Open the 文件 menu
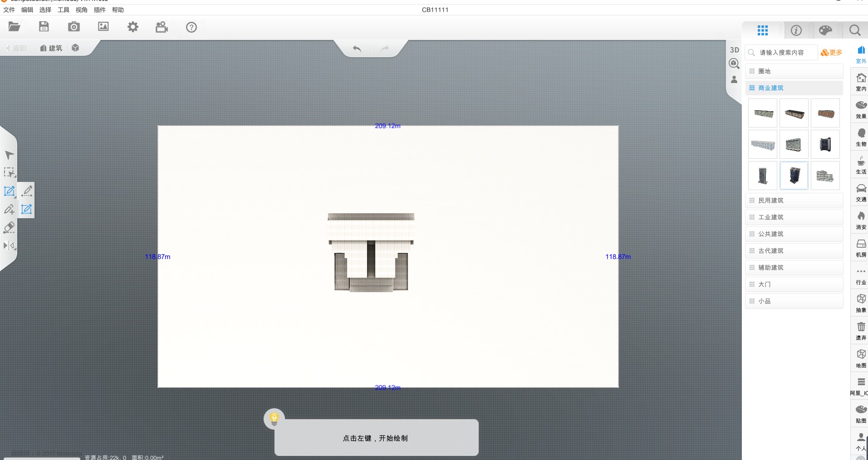The image size is (868, 460). click(x=9, y=10)
